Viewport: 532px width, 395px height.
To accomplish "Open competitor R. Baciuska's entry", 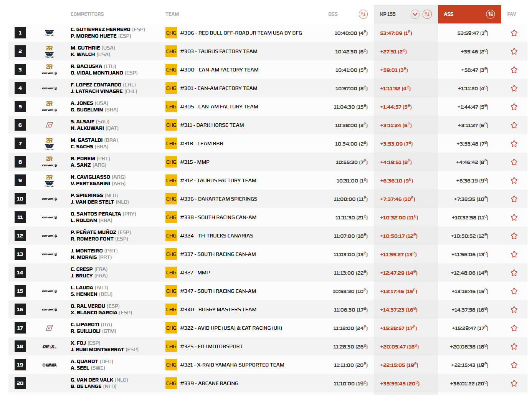I will point(86,66).
